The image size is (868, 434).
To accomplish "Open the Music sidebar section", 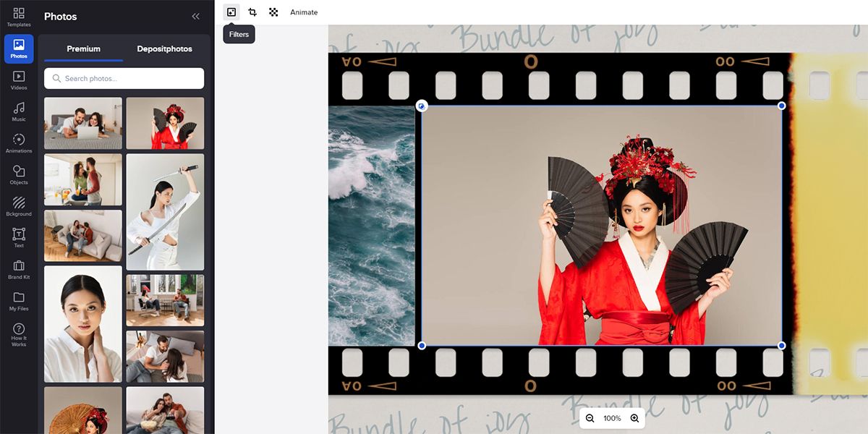I will [x=19, y=111].
